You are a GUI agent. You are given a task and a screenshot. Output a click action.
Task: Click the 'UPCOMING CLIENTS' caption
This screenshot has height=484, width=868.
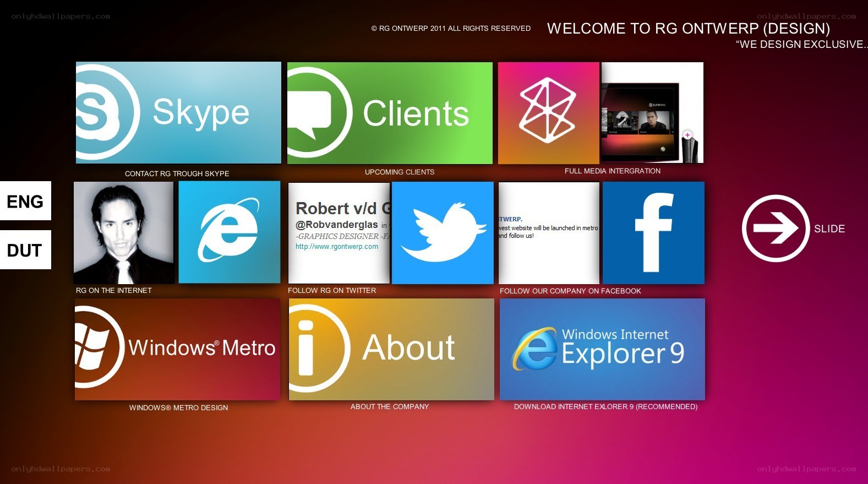[x=400, y=172]
